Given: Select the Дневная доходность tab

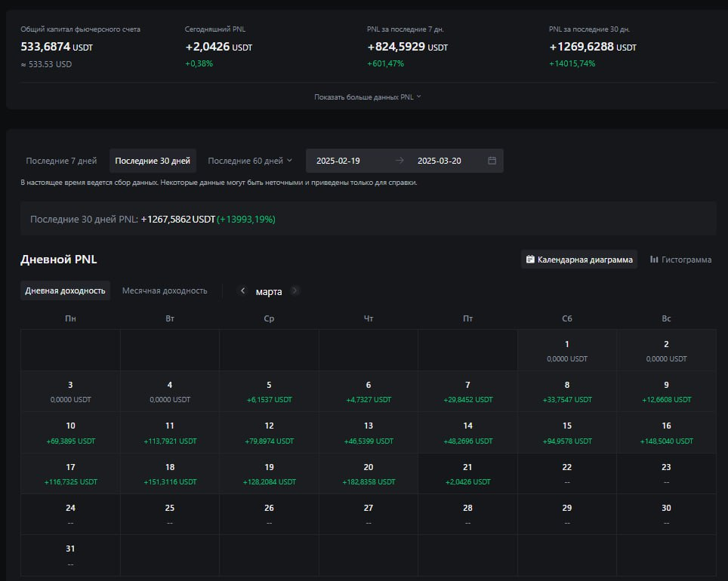Looking at the screenshot, I should [65, 290].
